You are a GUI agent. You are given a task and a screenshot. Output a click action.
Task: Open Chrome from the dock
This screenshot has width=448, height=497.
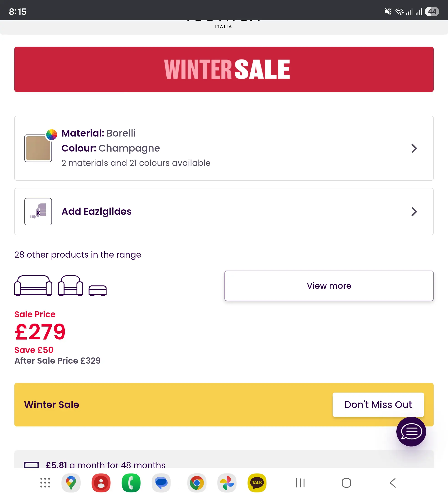pos(197,483)
